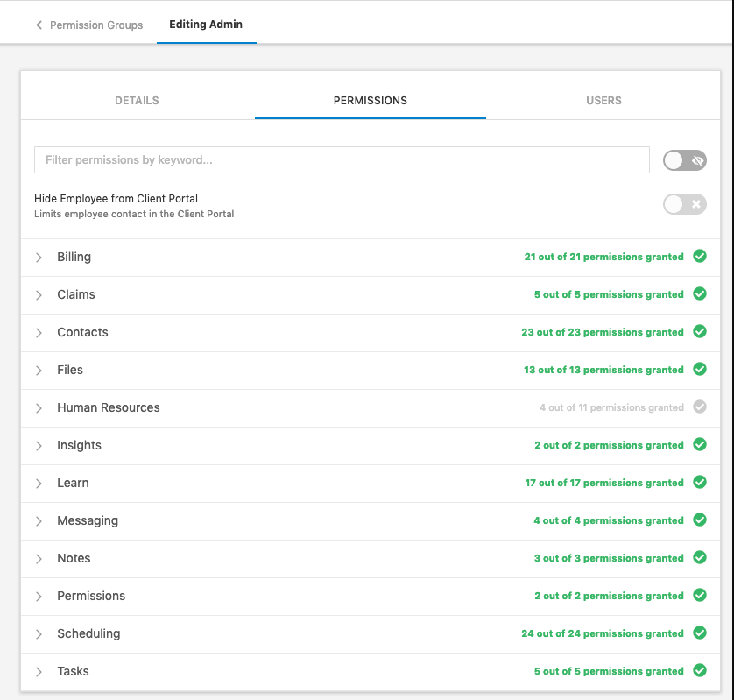This screenshot has width=734, height=700.
Task: Select the Editing Admin header tab
Action: pyautogui.click(x=206, y=25)
